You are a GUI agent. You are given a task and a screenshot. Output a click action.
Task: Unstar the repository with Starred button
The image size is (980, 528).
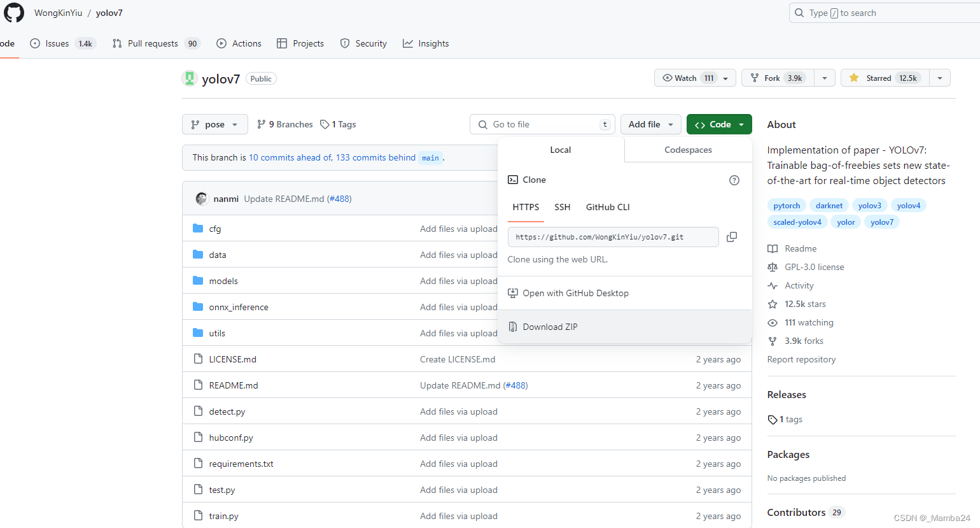[x=885, y=78]
